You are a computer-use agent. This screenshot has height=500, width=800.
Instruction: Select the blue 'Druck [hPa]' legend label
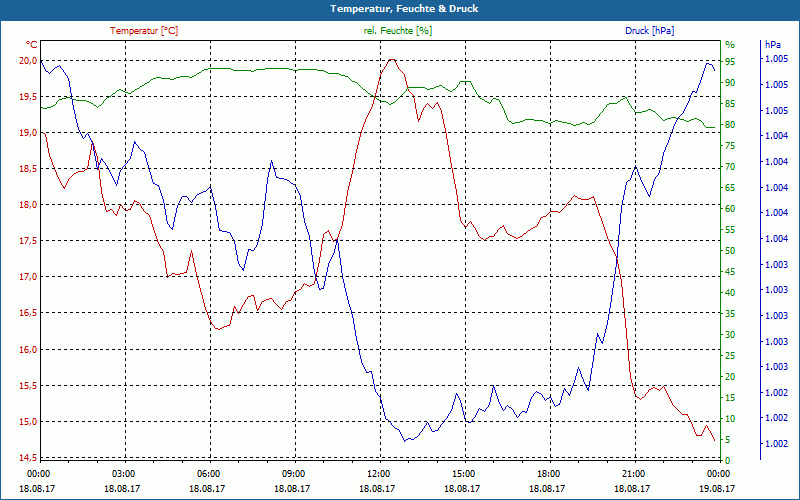tap(649, 31)
